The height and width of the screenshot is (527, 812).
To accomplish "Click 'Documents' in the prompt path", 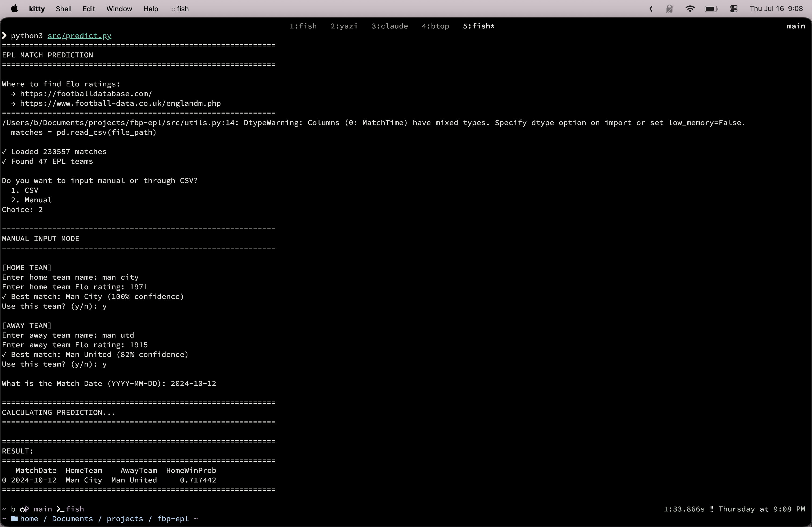I will [72, 519].
